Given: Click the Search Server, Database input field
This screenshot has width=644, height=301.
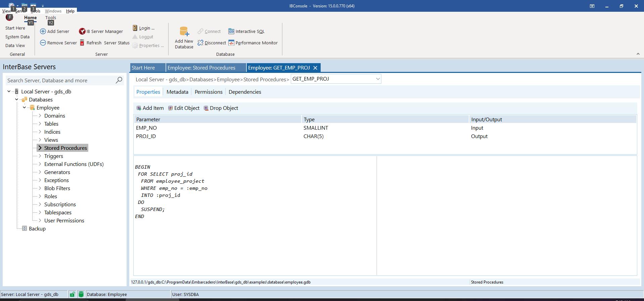Looking at the screenshot, I should tap(60, 81).
